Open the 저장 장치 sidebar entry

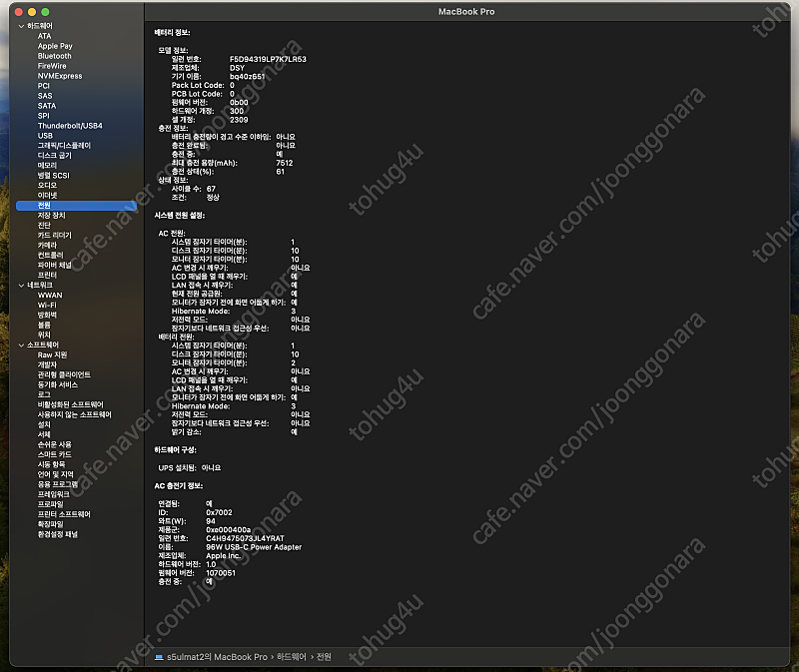[x=51, y=215]
